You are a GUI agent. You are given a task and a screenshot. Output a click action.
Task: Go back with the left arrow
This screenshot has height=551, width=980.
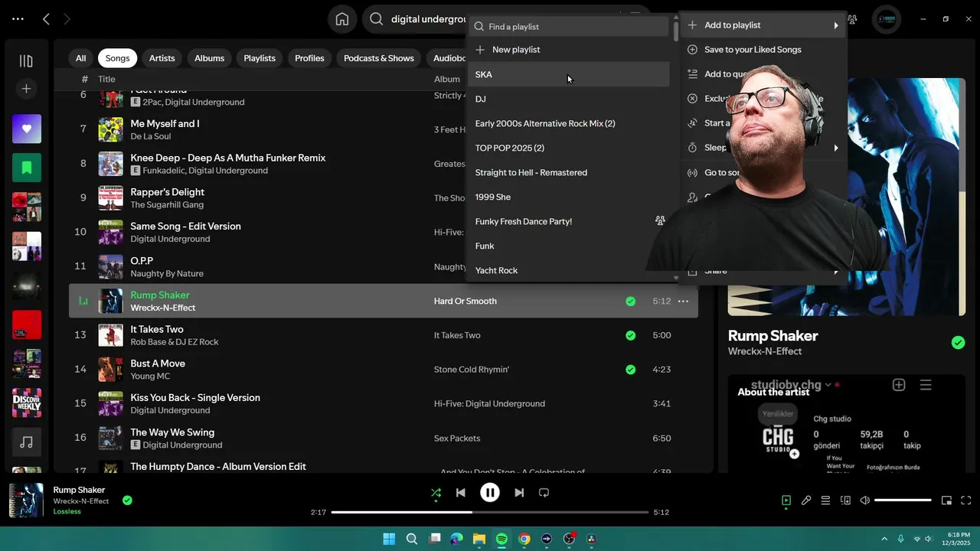[46, 19]
